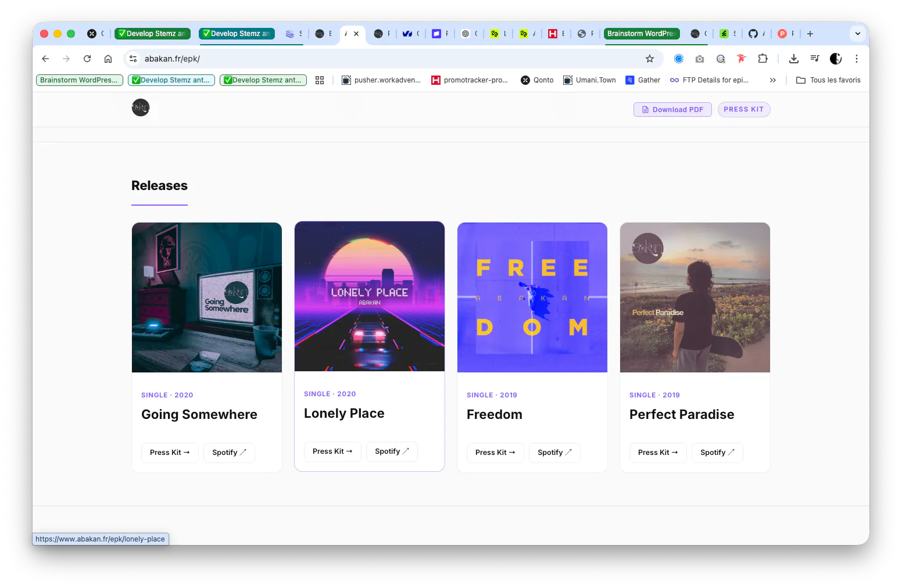902x588 pixels.
Task: Download the PDF press kit
Action: [672, 109]
